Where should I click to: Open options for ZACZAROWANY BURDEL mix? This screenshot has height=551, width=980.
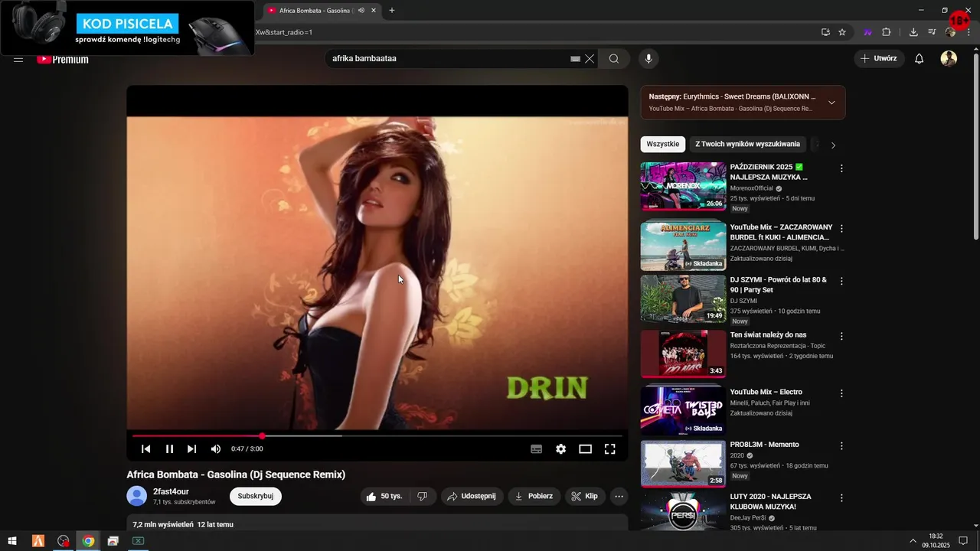841,229
